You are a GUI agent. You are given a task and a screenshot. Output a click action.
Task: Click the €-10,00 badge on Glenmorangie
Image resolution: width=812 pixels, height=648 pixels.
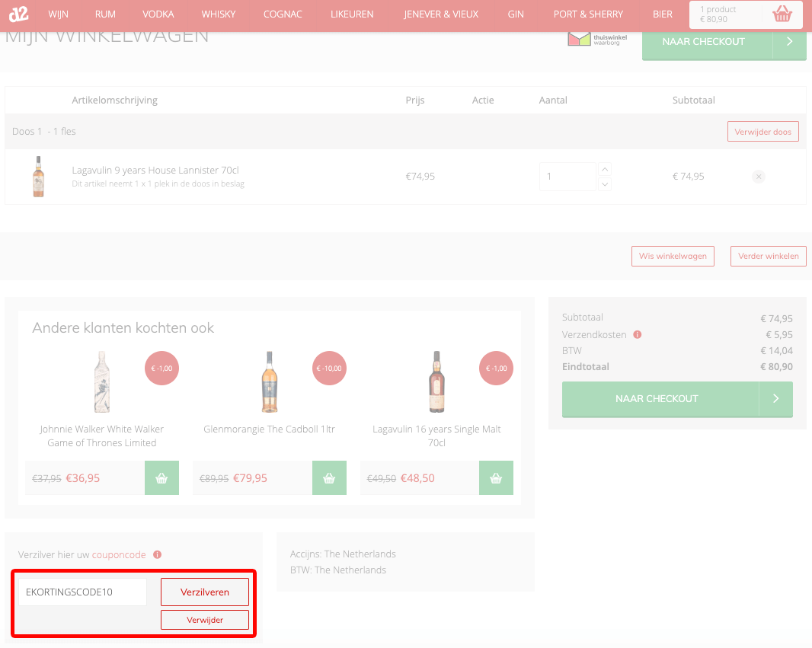tap(329, 368)
